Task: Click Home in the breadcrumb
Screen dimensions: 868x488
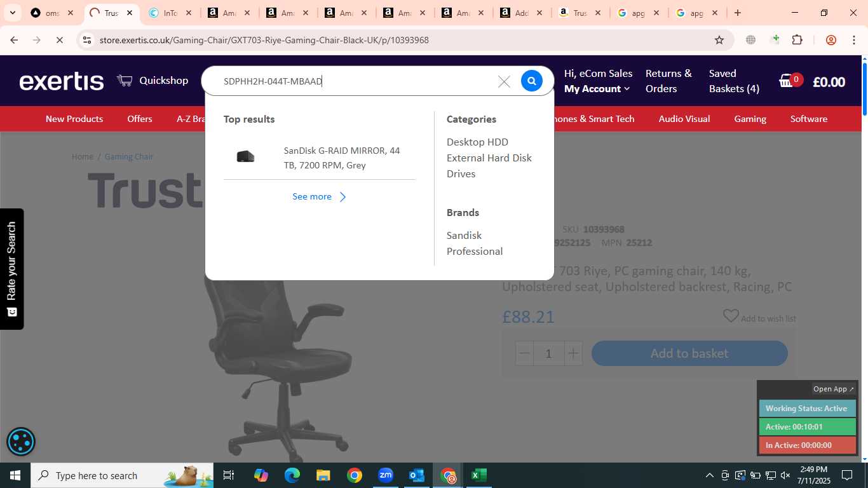Action: (x=83, y=156)
